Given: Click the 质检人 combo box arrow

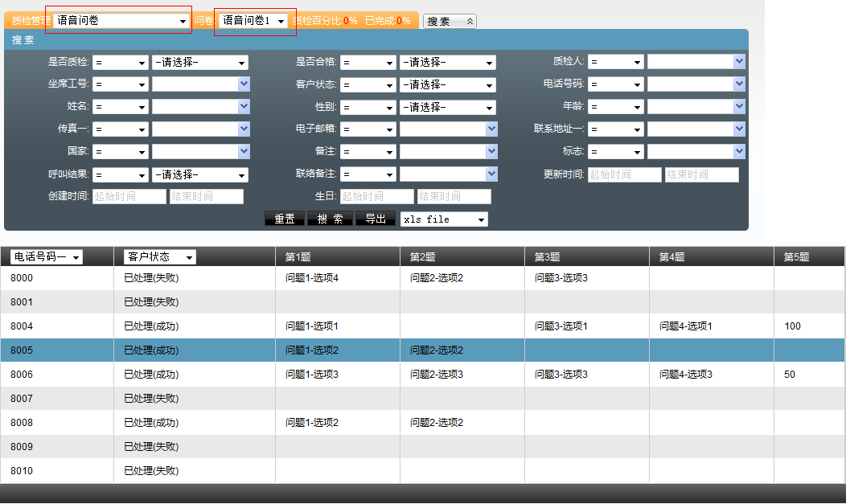Looking at the screenshot, I should click(x=739, y=62).
